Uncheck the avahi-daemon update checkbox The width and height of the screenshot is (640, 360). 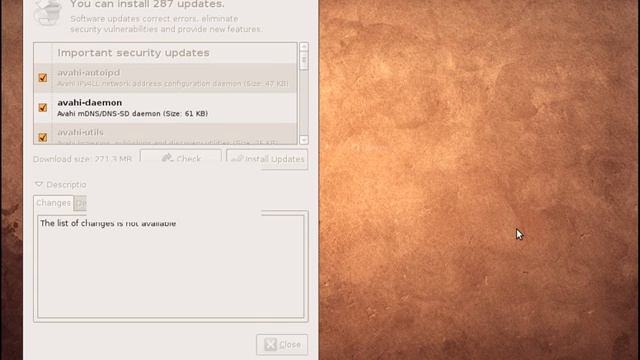(42, 107)
